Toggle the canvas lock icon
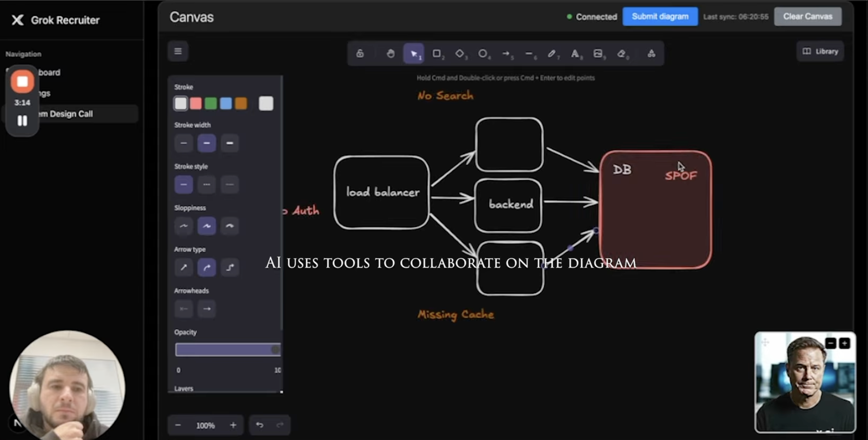The image size is (868, 440). pyautogui.click(x=360, y=54)
